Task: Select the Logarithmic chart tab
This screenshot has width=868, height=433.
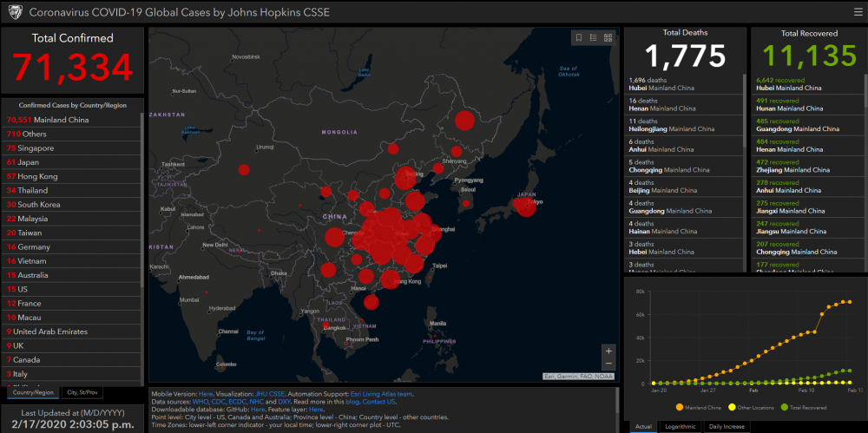Action: click(x=680, y=426)
